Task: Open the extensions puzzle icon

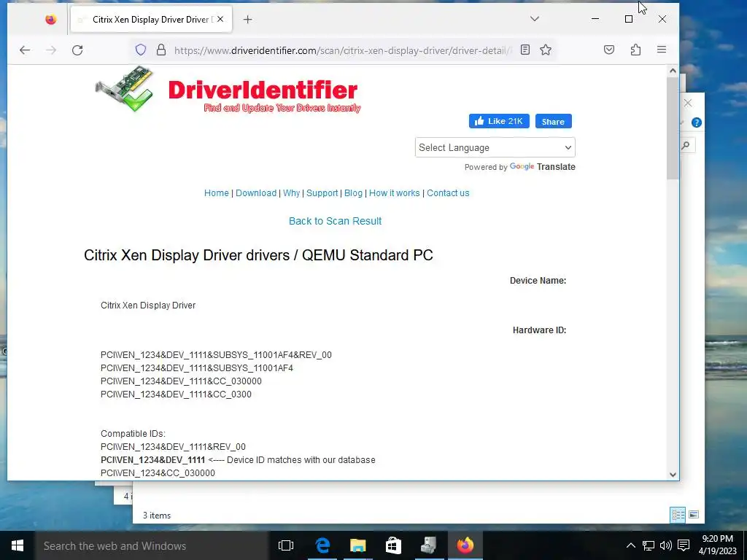Action: pyautogui.click(x=635, y=50)
